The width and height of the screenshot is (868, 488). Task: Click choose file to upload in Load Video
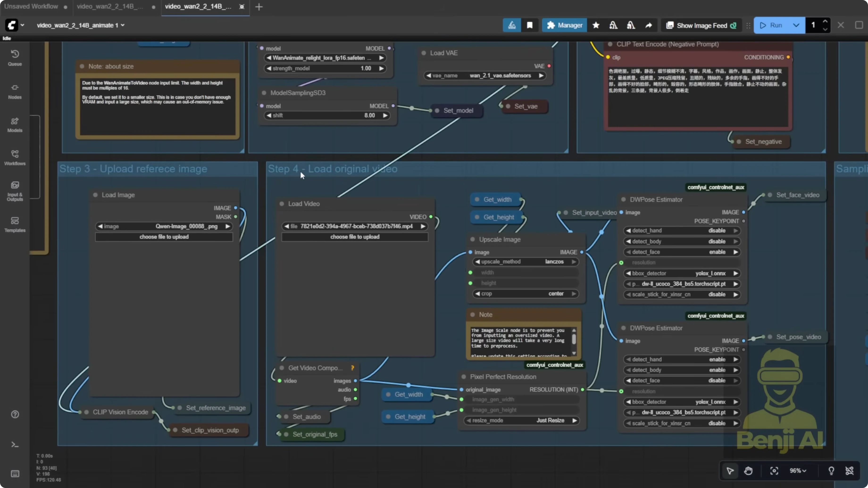pos(355,237)
